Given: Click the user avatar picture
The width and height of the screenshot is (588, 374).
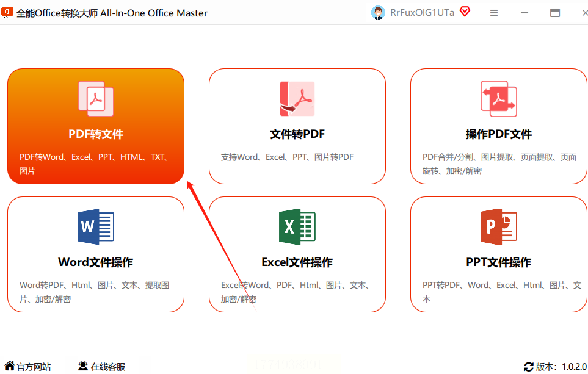Looking at the screenshot, I should tap(378, 13).
